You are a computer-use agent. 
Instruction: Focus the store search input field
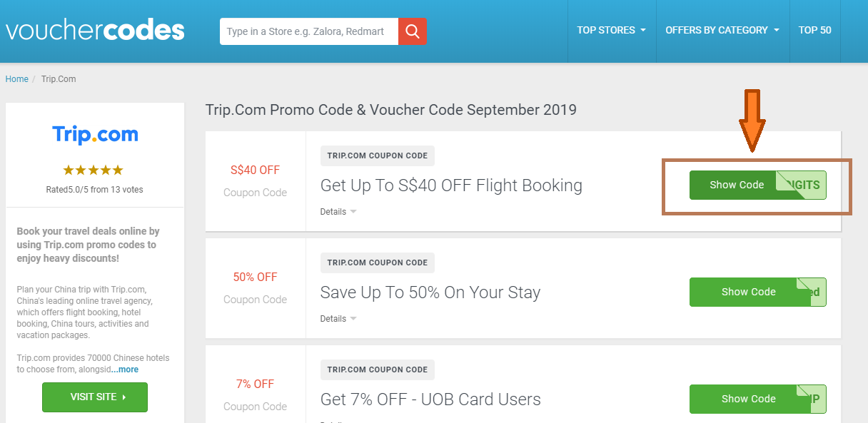309,31
